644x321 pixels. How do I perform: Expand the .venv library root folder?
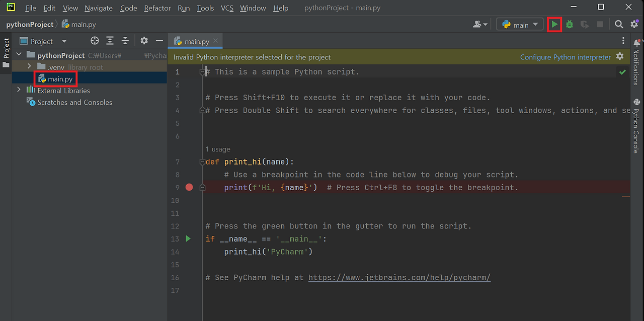pyautogui.click(x=29, y=66)
